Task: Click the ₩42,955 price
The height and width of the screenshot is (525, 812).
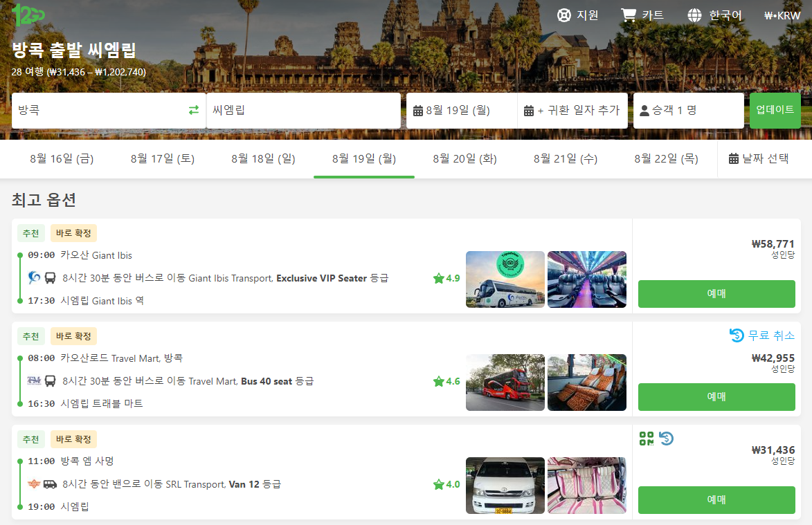Action: click(x=773, y=358)
